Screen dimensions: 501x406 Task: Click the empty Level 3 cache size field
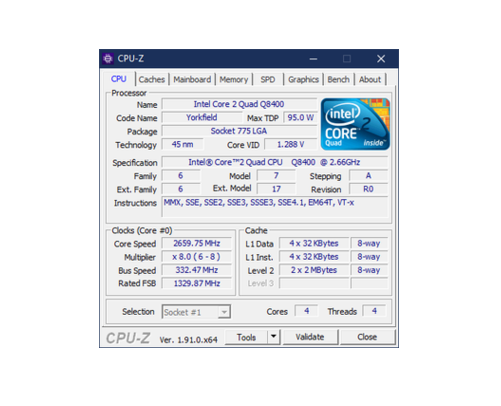(314, 283)
